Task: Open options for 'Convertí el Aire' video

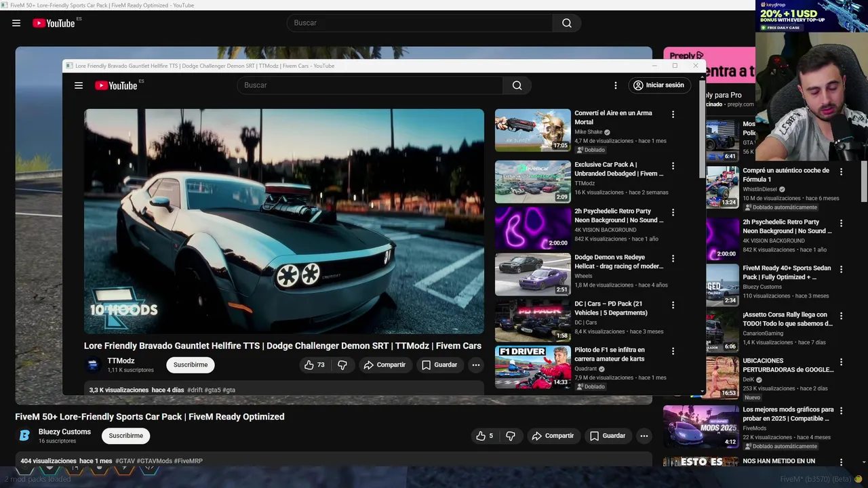Action: coord(673,115)
